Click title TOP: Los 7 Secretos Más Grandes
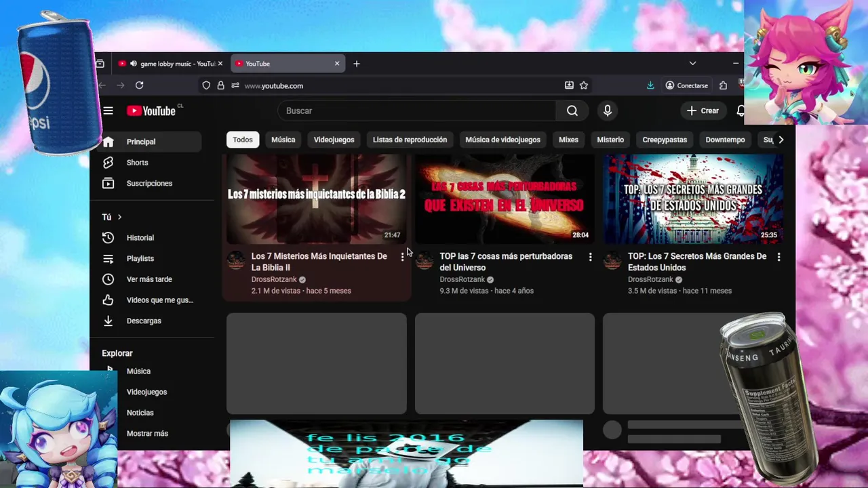This screenshot has height=488, width=868. coord(697,262)
